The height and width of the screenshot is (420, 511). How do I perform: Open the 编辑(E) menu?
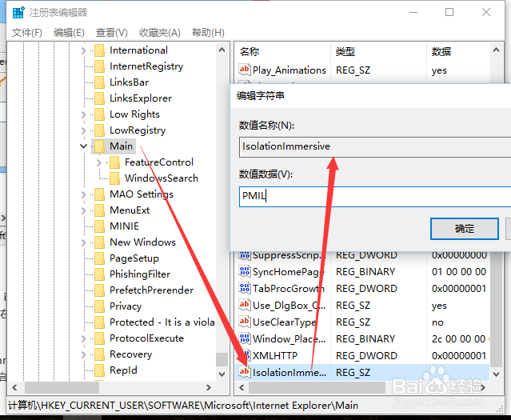(x=69, y=33)
